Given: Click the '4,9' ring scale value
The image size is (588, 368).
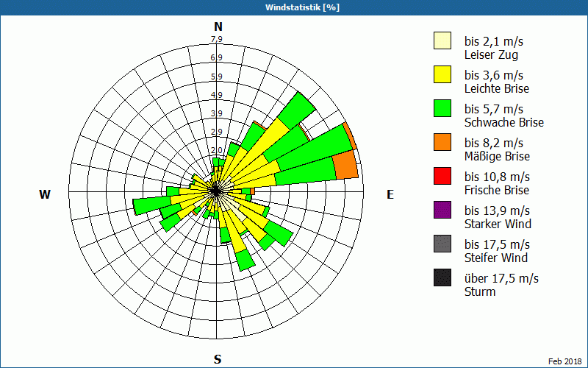Looking at the screenshot, I should tap(216, 95).
